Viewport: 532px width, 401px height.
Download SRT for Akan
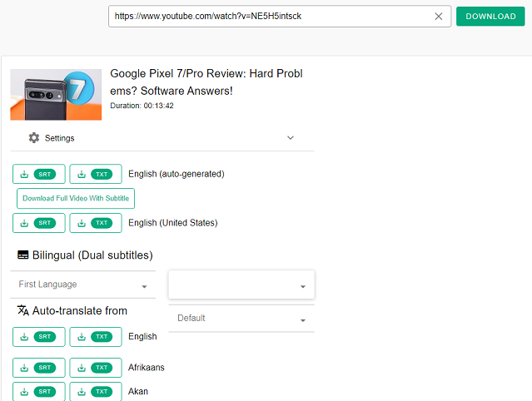point(38,392)
